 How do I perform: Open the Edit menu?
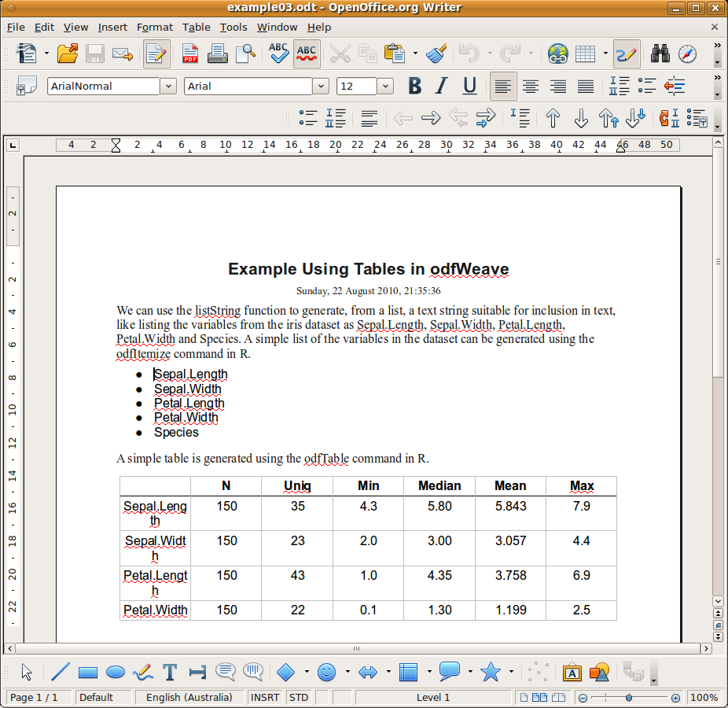[x=44, y=28]
